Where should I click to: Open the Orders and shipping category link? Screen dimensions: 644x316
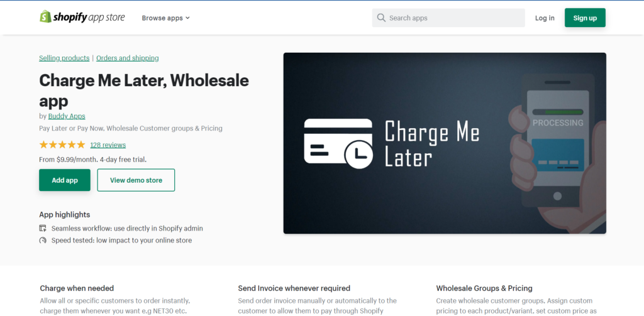[127, 58]
